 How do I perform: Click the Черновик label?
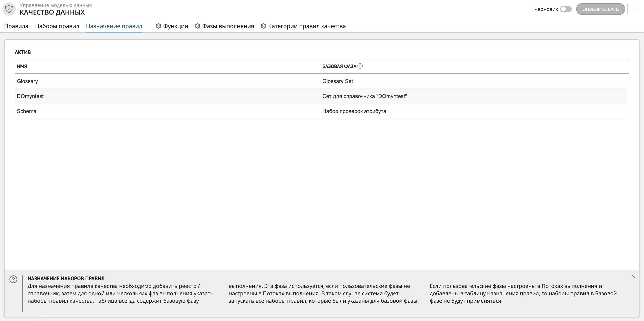546,9
